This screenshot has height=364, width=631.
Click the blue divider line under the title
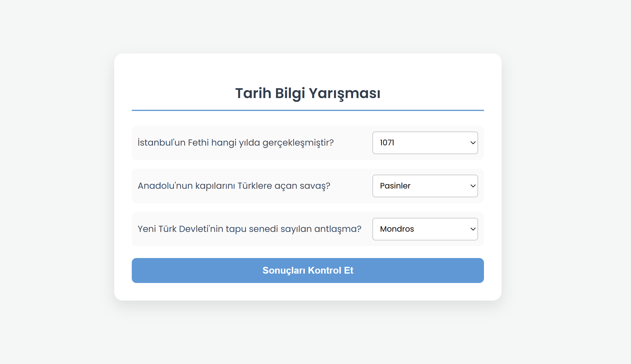click(308, 110)
